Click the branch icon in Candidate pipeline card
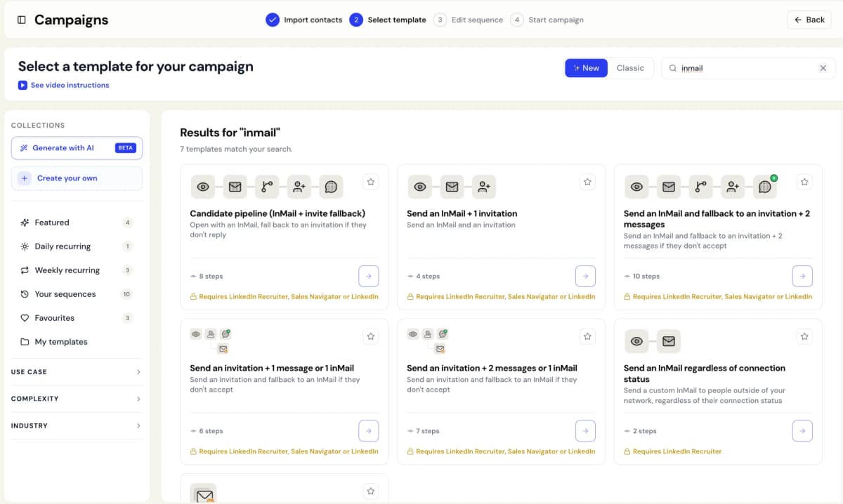 [267, 187]
